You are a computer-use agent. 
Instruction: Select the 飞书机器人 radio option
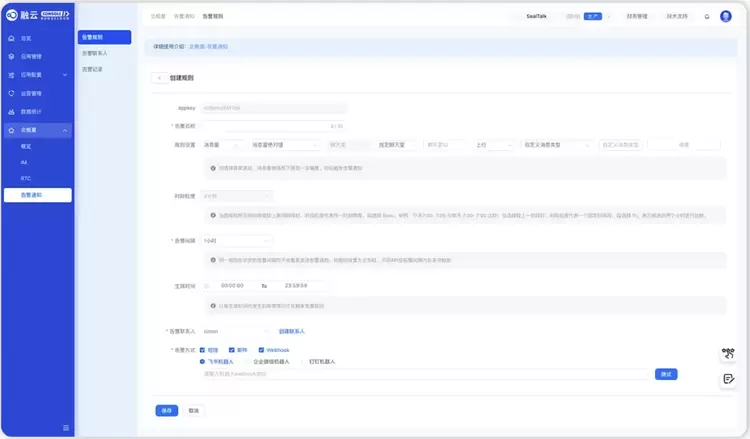(203, 361)
